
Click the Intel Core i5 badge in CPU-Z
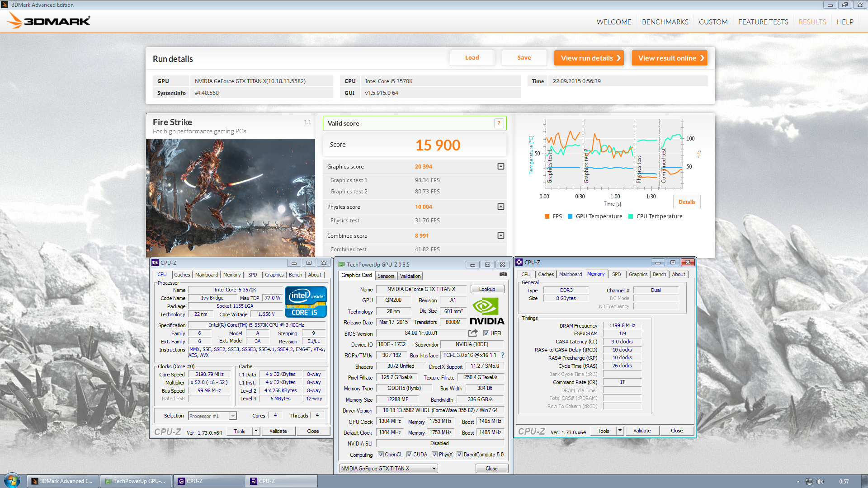tap(306, 302)
